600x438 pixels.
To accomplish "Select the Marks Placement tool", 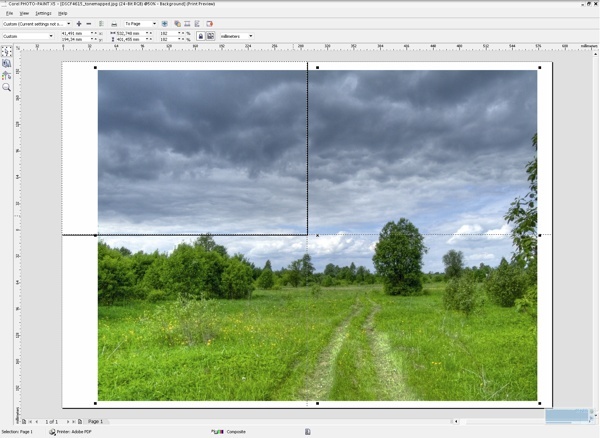I will (x=7, y=75).
